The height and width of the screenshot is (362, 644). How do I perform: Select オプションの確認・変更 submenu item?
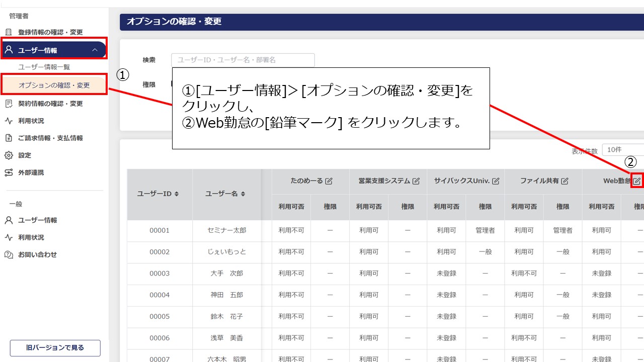pyautogui.click(x=54, y=85)
